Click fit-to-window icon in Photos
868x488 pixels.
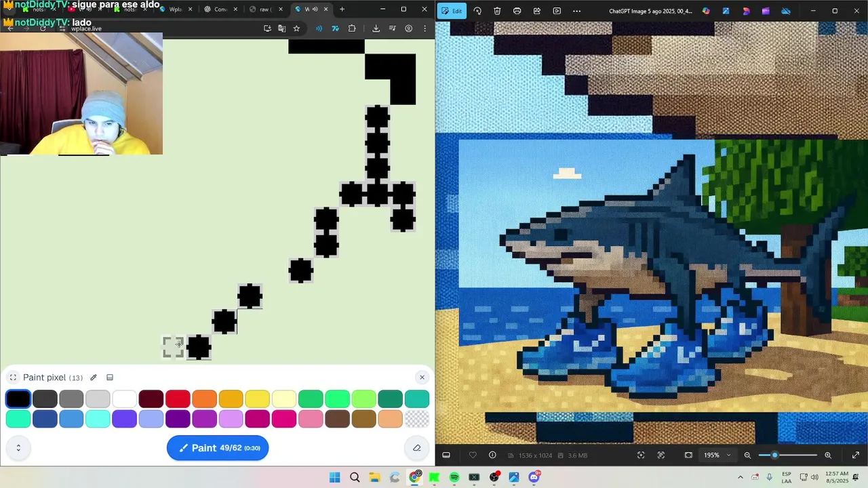pyautogui.click(x=688, y=455)
